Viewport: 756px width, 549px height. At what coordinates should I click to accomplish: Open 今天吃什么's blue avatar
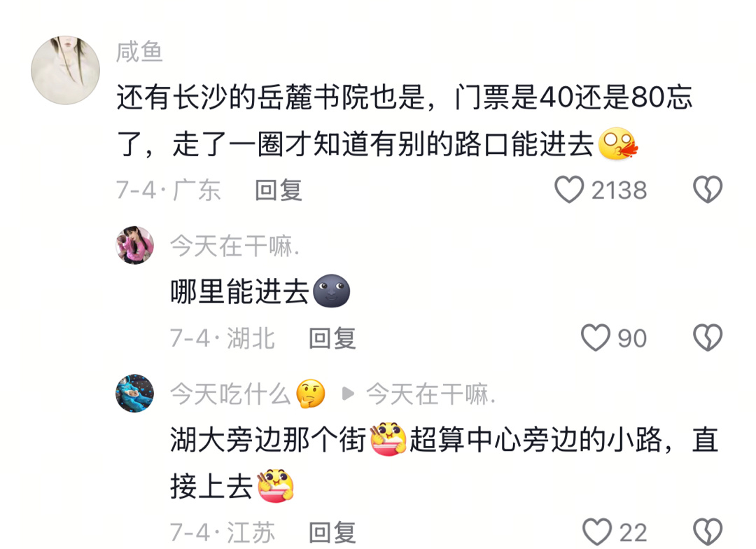(x=135, y=393)
